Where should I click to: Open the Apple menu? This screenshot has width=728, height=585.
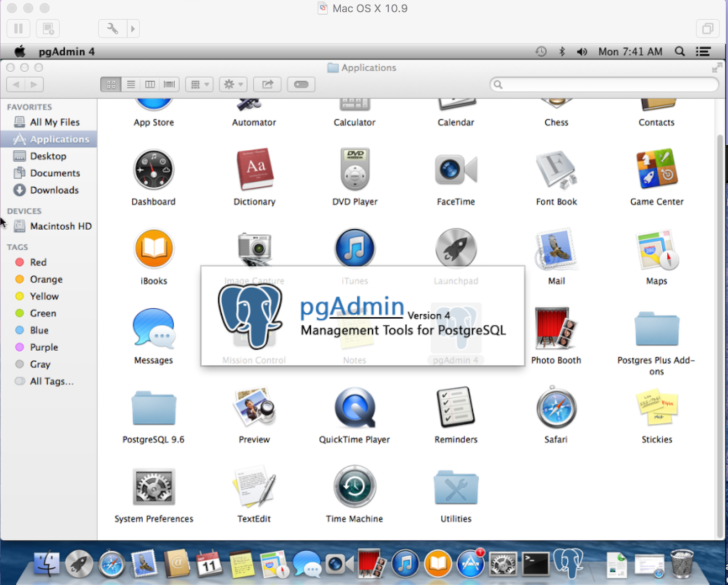point(20,52)
